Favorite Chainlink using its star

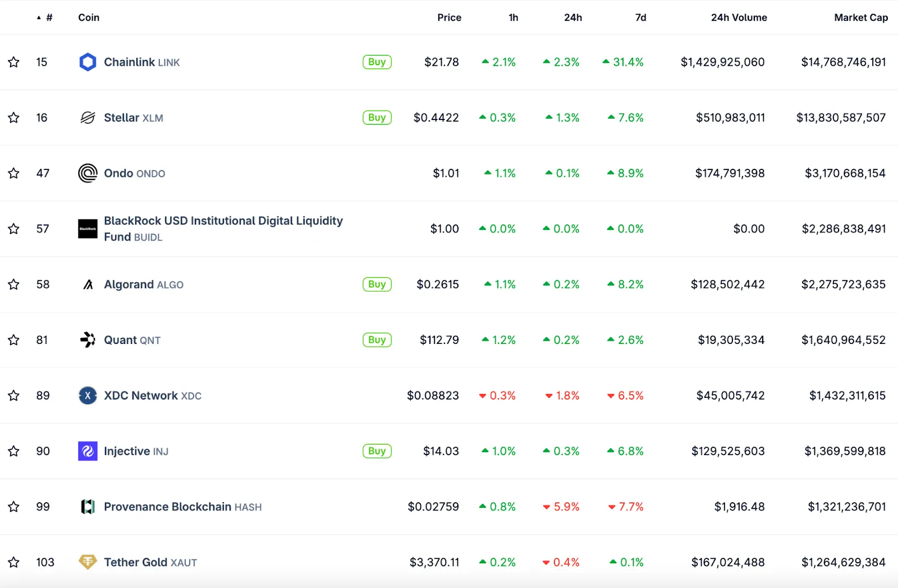pyautogui.click(x=13, y=62)
